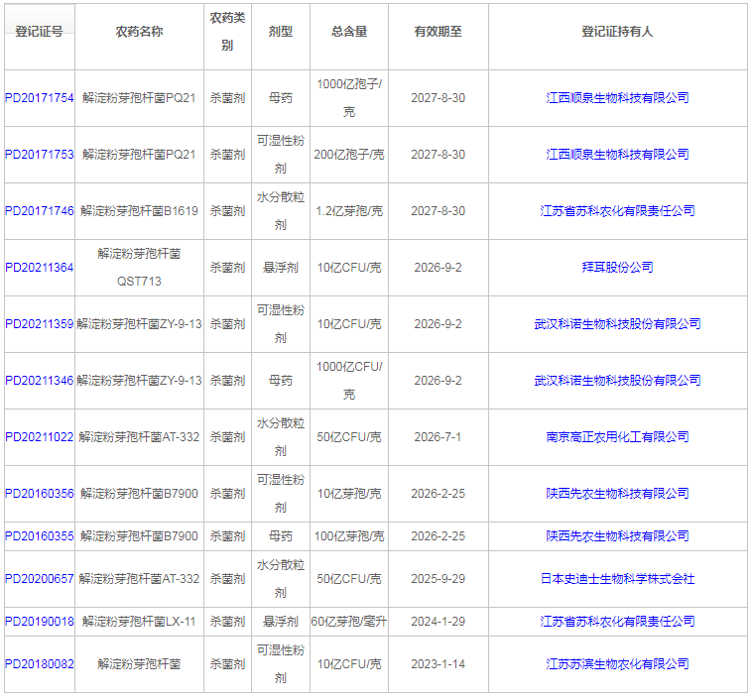Select 杀菌剂 category in PD20180082 row
The height and width of the screenshot is (700, 752).
[x=227, y=664]
